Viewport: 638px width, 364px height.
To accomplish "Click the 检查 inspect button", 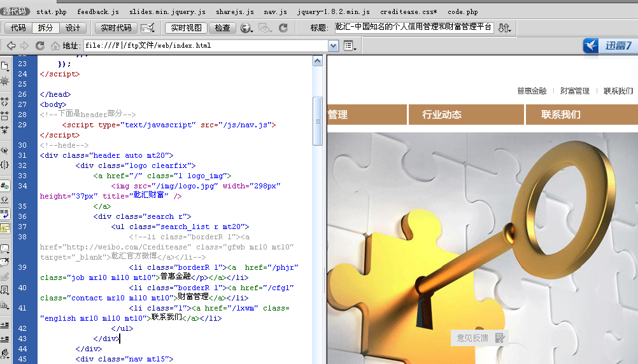I will click(x=223, y=27).
